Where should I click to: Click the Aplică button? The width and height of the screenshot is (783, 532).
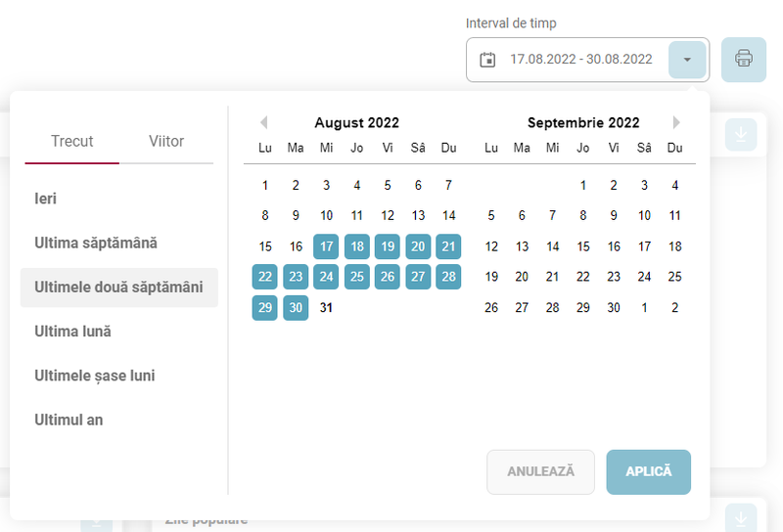click(x=649, y=472)
